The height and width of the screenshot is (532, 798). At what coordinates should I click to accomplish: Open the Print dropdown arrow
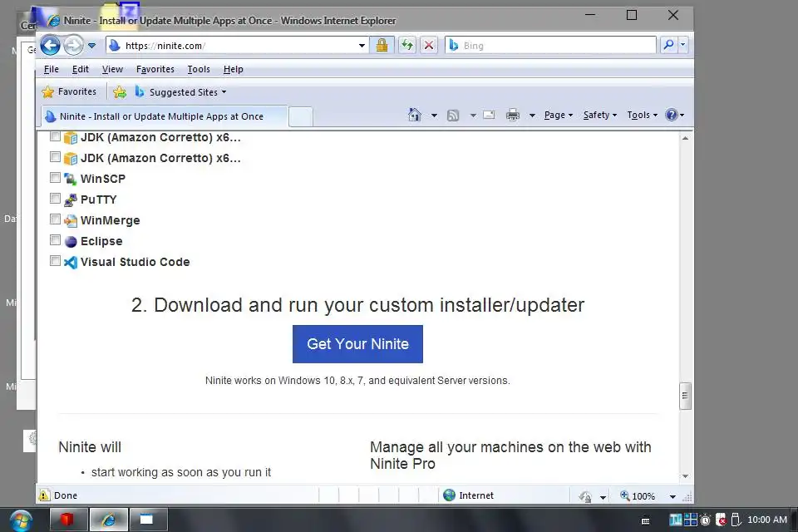[532, 116]
